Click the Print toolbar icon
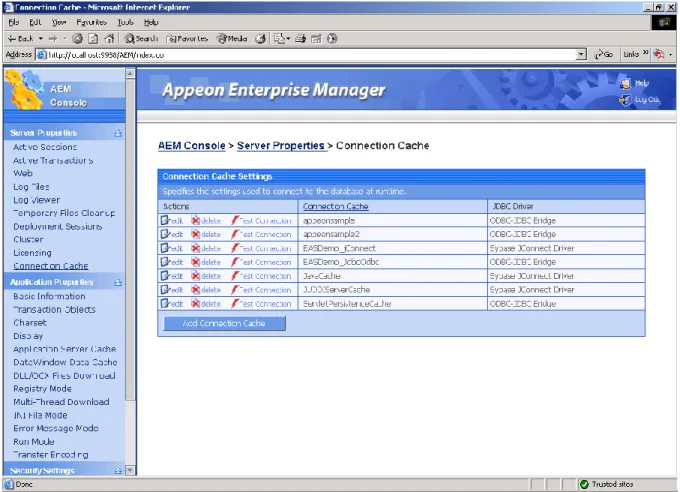Image resolution: width=680 pixels, height=492 pixels. [x=301, y=39]
